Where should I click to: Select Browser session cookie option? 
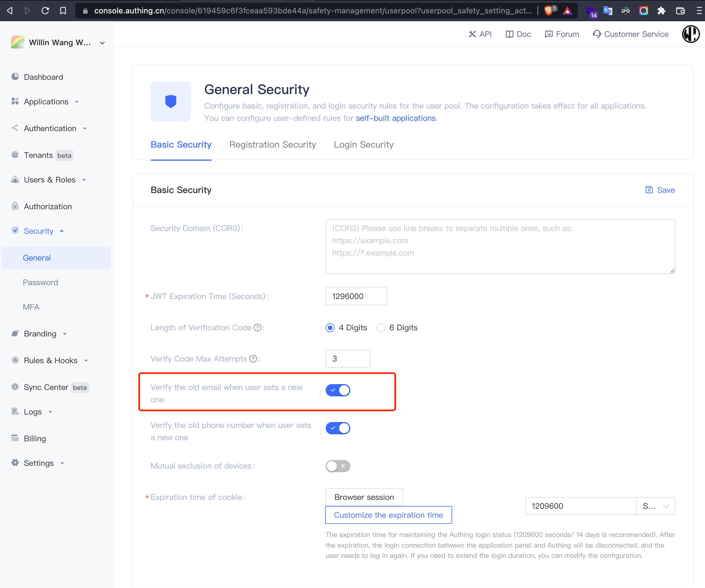(364, 497)
